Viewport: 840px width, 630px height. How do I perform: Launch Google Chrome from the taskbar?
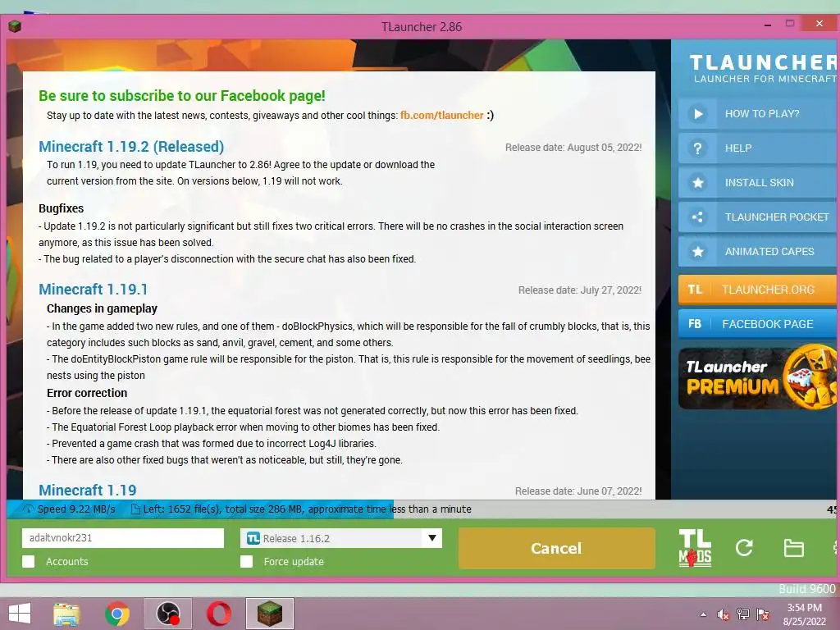point(116,614)
